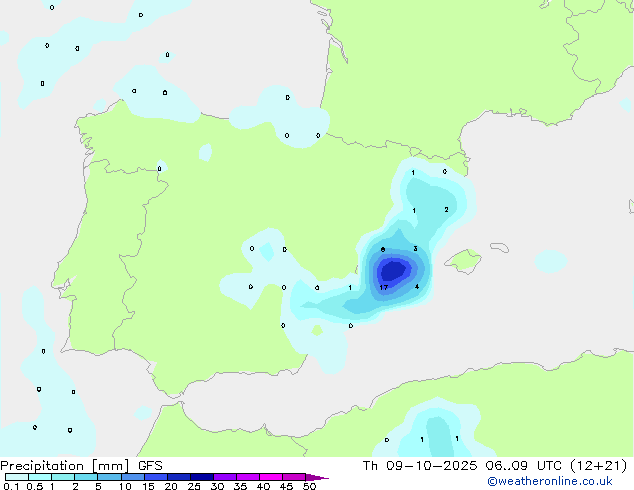634x490 pixels.
Task: Click the 'Precipitation [mm]' title text
Action: 65,466
